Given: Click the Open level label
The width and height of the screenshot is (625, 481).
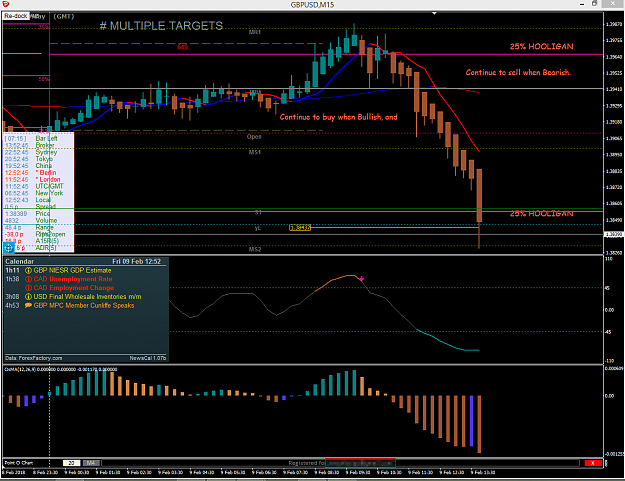Looking at the screenshot, I should [x=254, y=137].
